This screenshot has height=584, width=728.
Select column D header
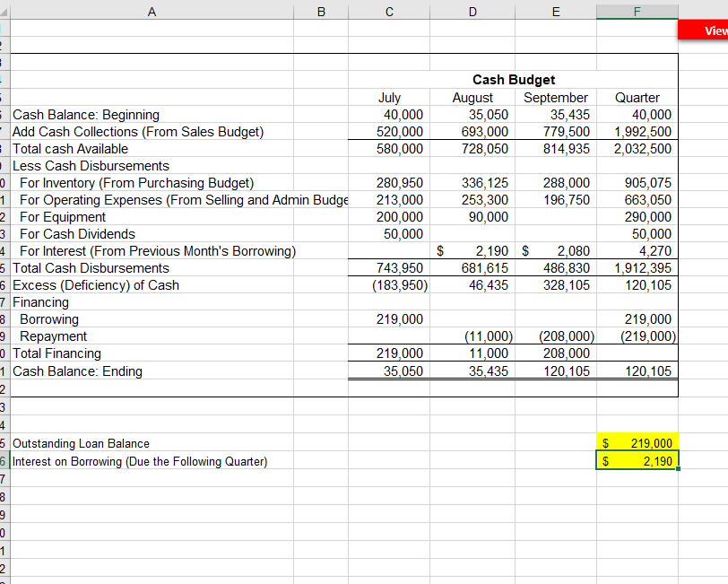tap(472, 11)
